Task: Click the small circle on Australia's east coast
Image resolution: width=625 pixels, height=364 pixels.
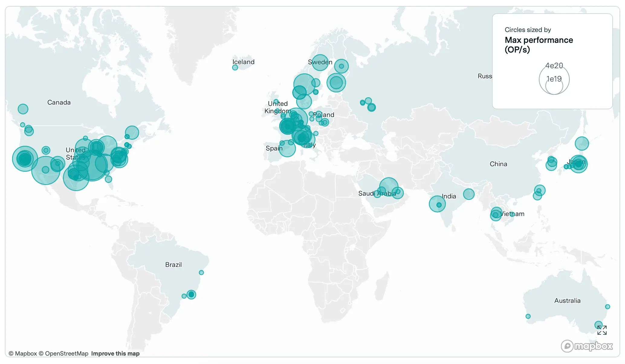Action: (607, 307)
